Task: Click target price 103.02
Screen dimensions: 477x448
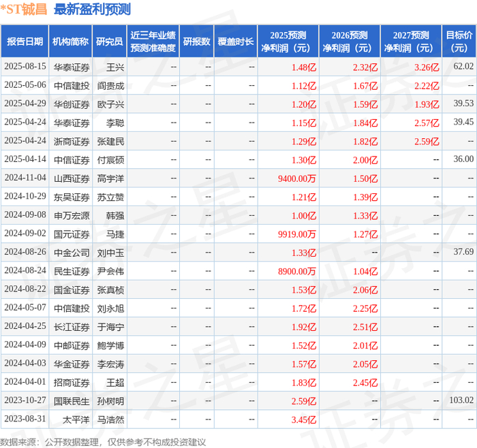Action: (x=461, y=400)
